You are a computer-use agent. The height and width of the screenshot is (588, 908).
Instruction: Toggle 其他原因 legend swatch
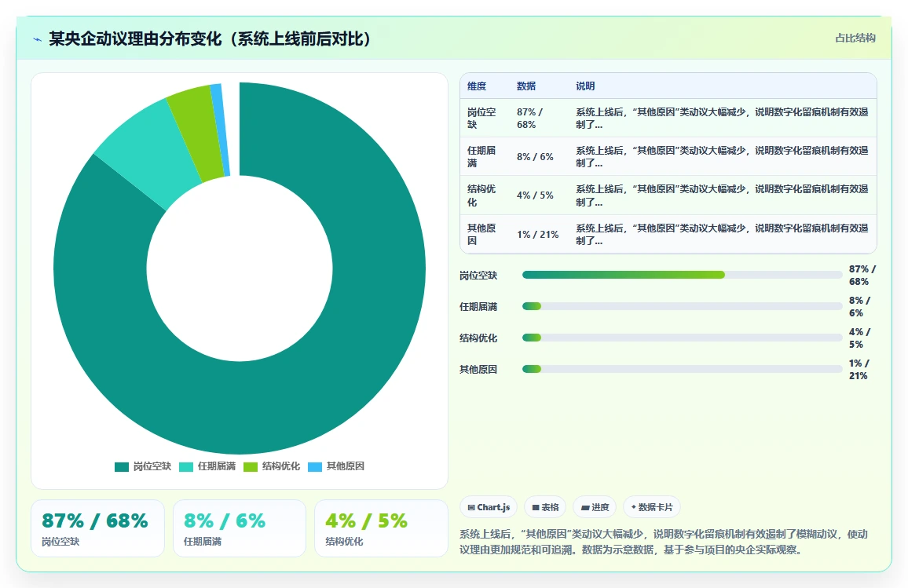(x=314, y=467)
